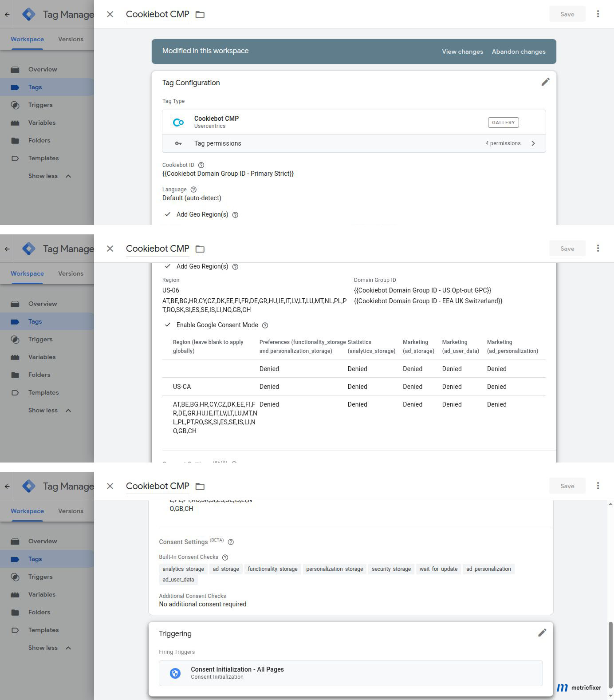This screenshot has height=700, width=614.
Task: Go back using the arrow in the middle screenshot
Action: [x=7, y=249]
